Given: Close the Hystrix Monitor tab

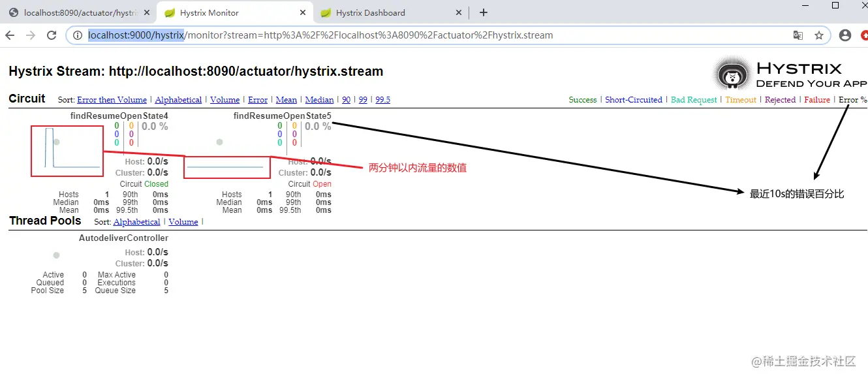Looking at the screenshot, I should pyautogui.click(x=301, y=12).
